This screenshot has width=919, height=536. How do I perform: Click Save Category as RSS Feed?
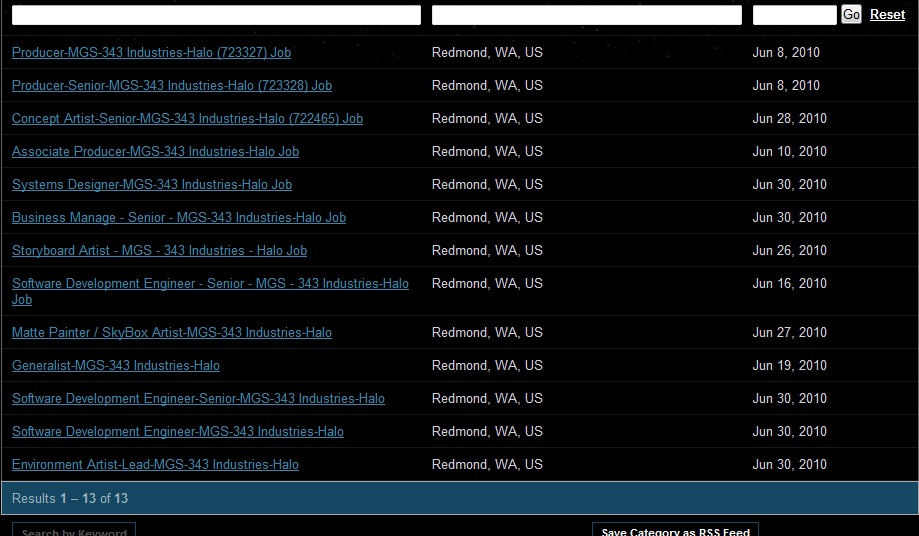tap(675, 530)
